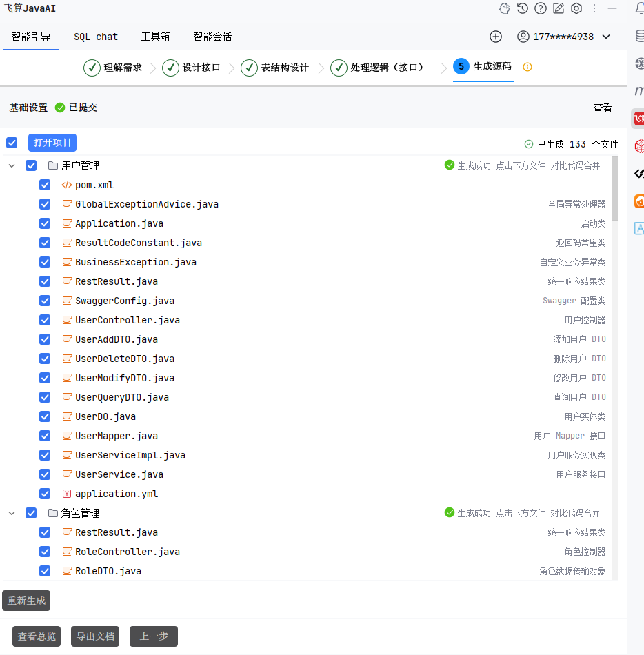
Task: Open UserDO.java file
Action: 105,416
